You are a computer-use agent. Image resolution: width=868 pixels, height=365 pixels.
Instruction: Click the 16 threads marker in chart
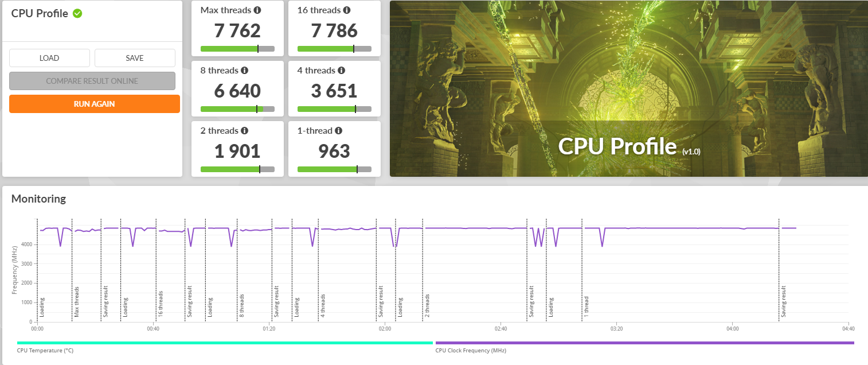point(161,304)
